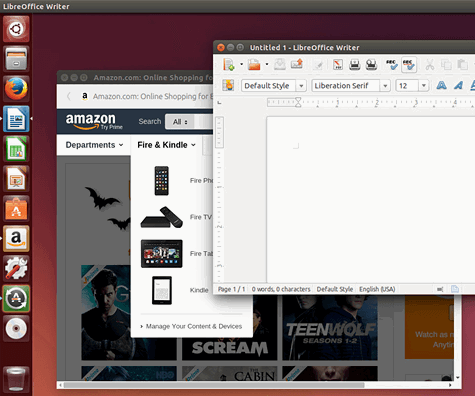Expand the Open file recent documents arrow

pyautogui.click(x=267, y=64)
